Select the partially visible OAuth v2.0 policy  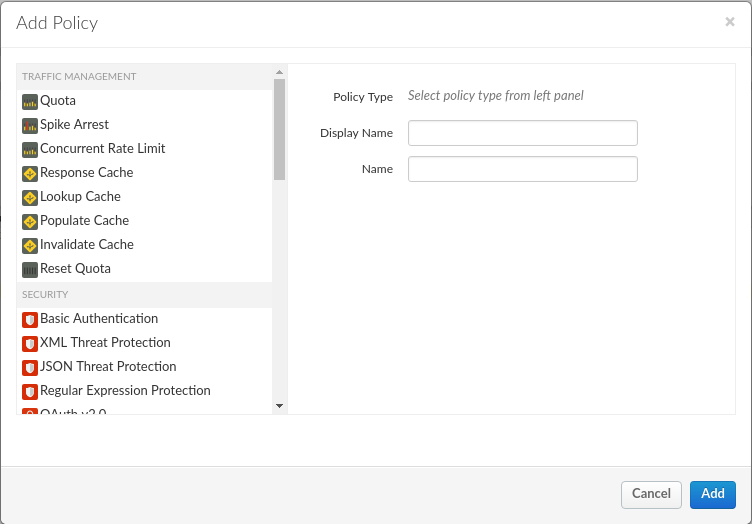pos(73,411)
